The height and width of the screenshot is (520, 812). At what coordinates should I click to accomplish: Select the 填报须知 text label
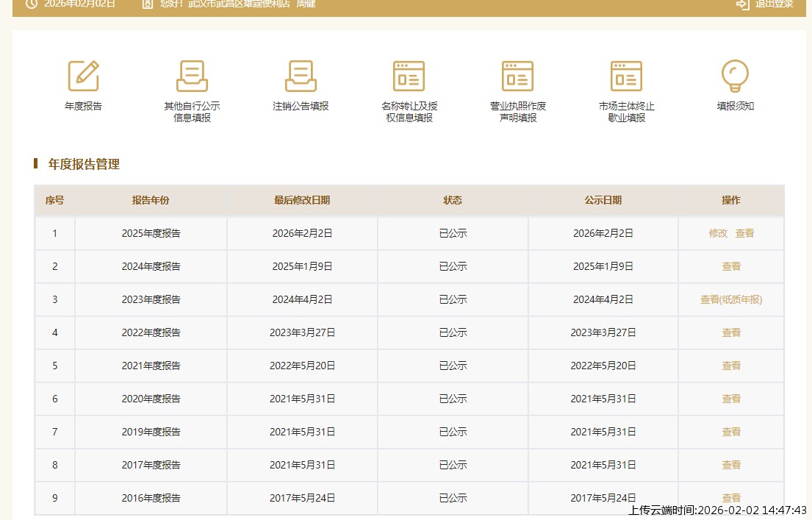tap(735, 106)
